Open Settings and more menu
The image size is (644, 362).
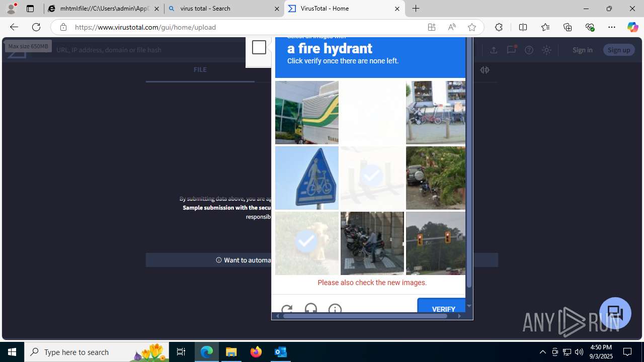pyautogui.click(x=612, y=27)
